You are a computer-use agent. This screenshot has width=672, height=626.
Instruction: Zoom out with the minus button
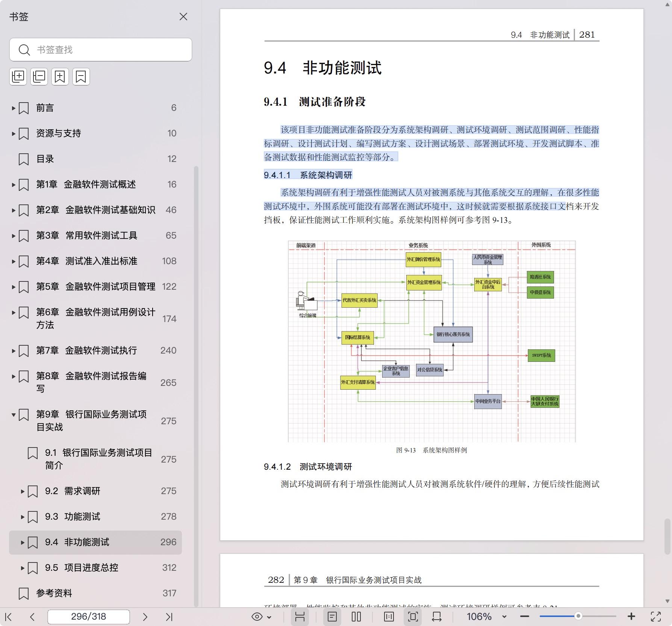[525, 617]
